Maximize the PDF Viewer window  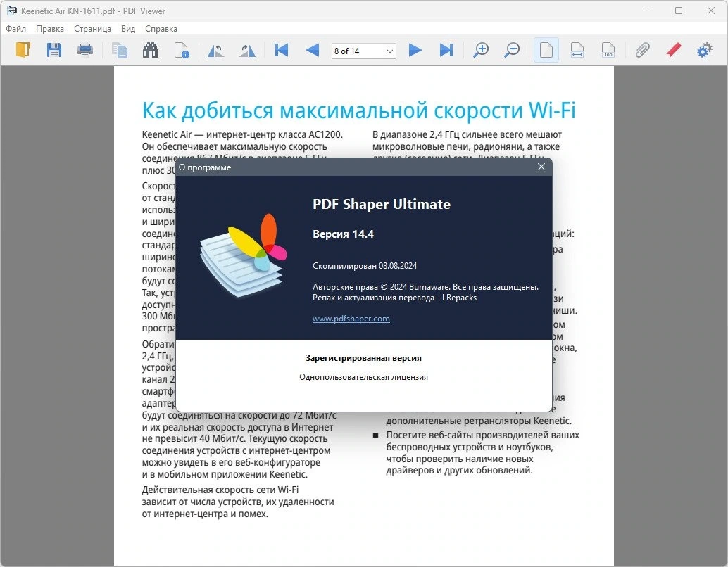(679, 11)
